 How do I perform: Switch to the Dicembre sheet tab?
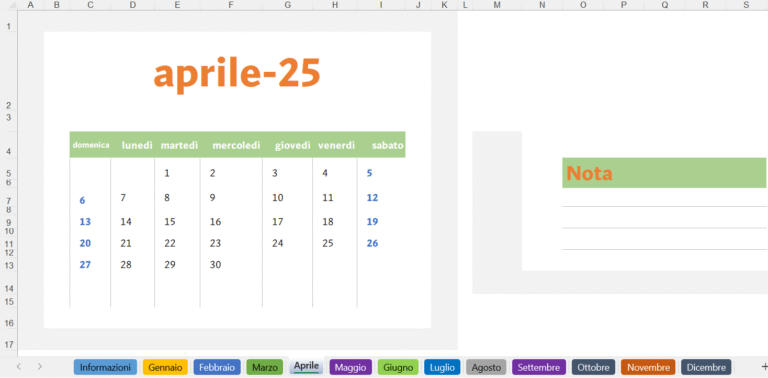(x=706, y=367)
